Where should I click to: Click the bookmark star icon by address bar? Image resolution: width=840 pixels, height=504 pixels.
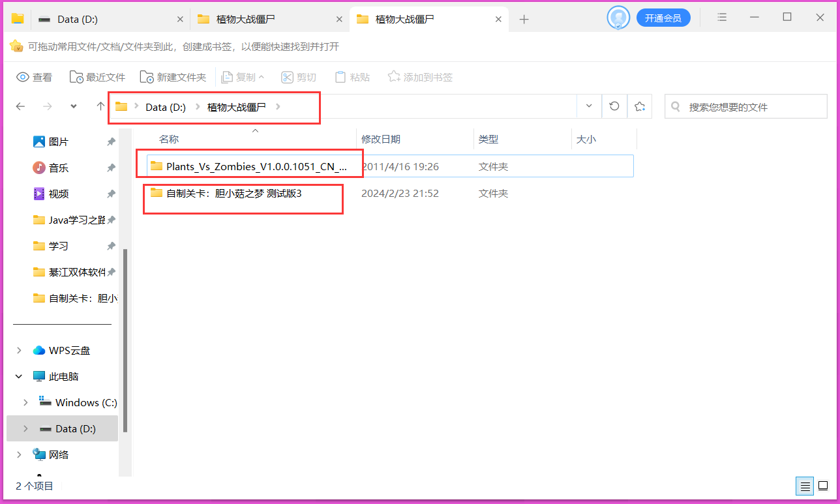coord(640,106)
